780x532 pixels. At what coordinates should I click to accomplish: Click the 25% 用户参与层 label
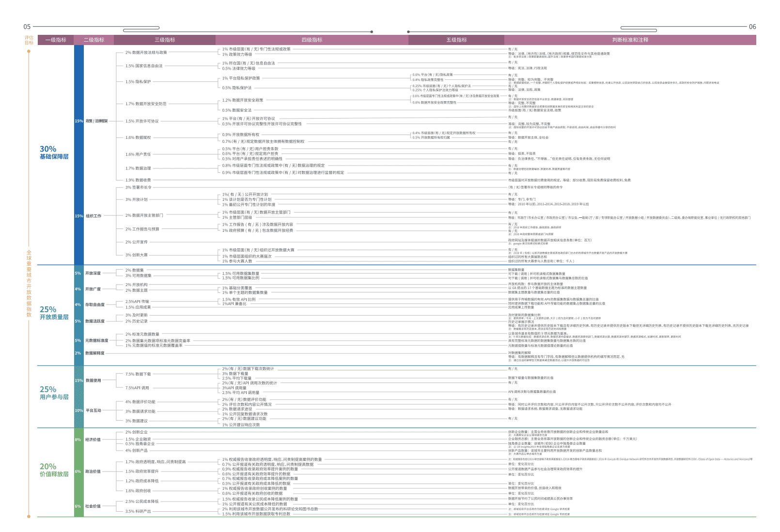coord(54,393)
